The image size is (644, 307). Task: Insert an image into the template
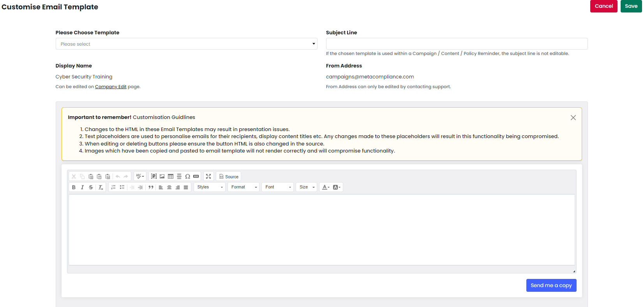(x=162, y=176)
